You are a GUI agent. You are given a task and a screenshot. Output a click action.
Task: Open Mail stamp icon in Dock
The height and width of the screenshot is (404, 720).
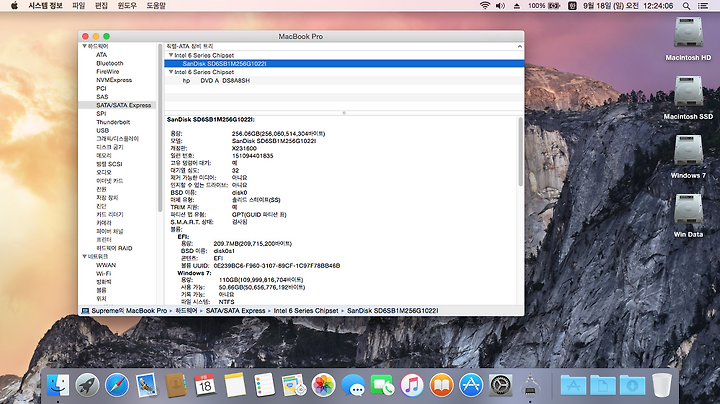coord(146,385)
